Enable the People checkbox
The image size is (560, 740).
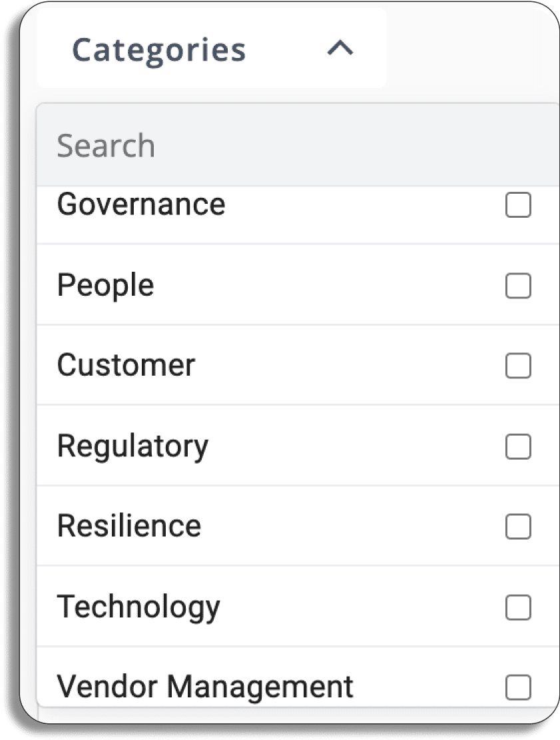coord(518,286)
